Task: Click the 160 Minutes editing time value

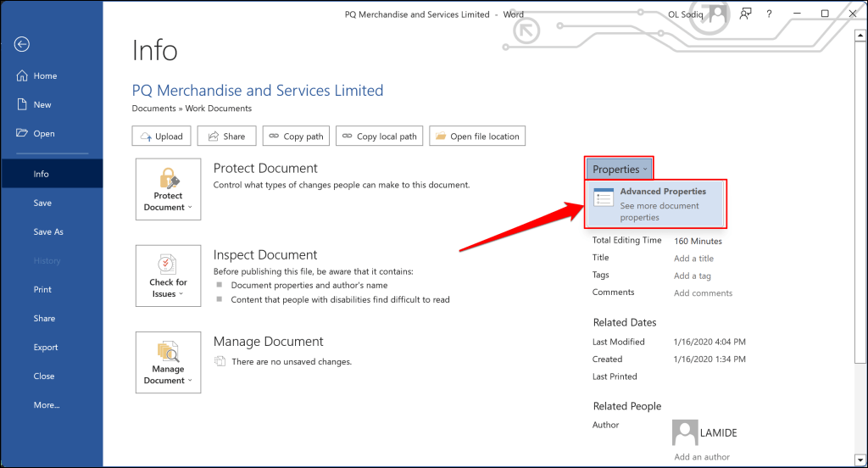Action: (x=698, y=241)
